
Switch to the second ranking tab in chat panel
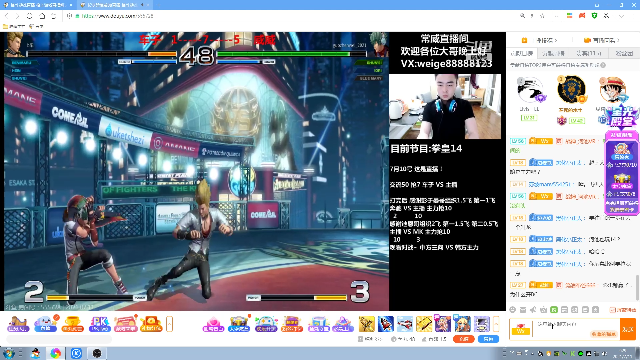coord(553,53)
